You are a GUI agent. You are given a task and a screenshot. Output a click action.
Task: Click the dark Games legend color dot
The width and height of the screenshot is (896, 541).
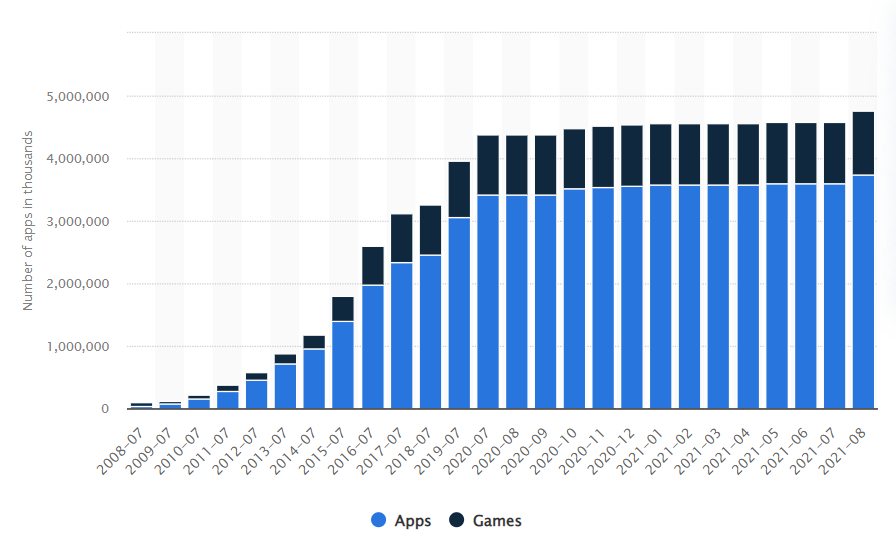(456, 520)
